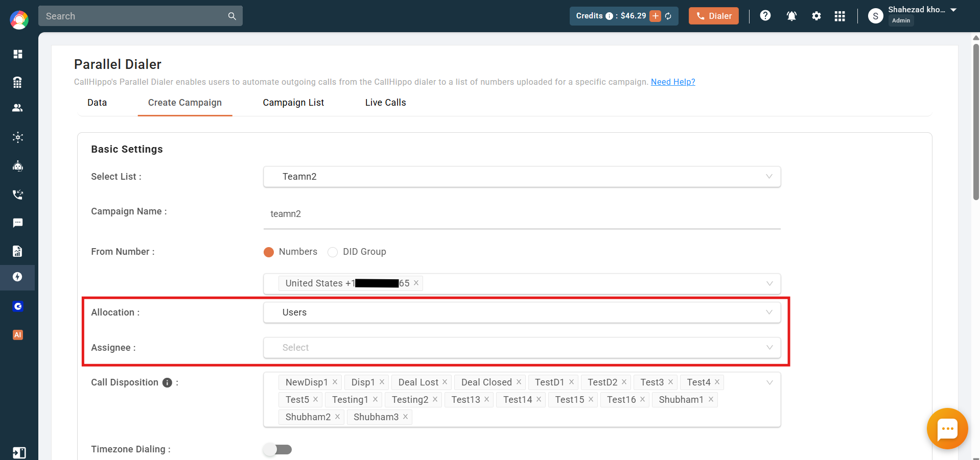Open the help question mark icon

[765, 16]
